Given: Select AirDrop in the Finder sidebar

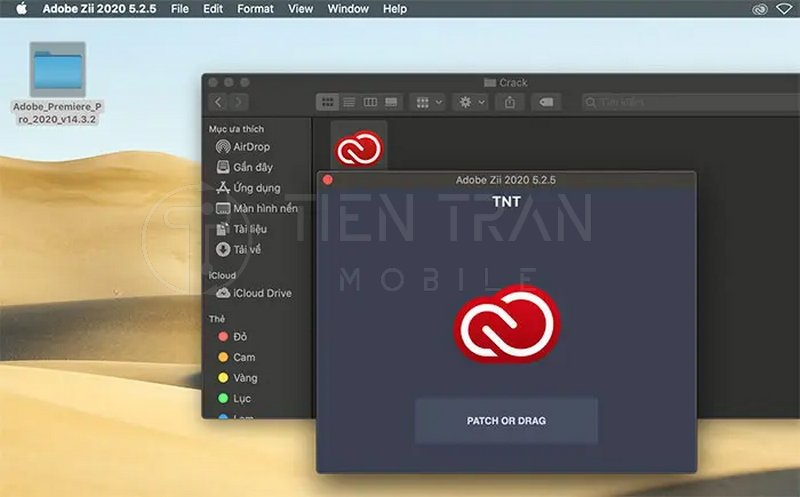Looking at the screenshot, I should (242, 147).
